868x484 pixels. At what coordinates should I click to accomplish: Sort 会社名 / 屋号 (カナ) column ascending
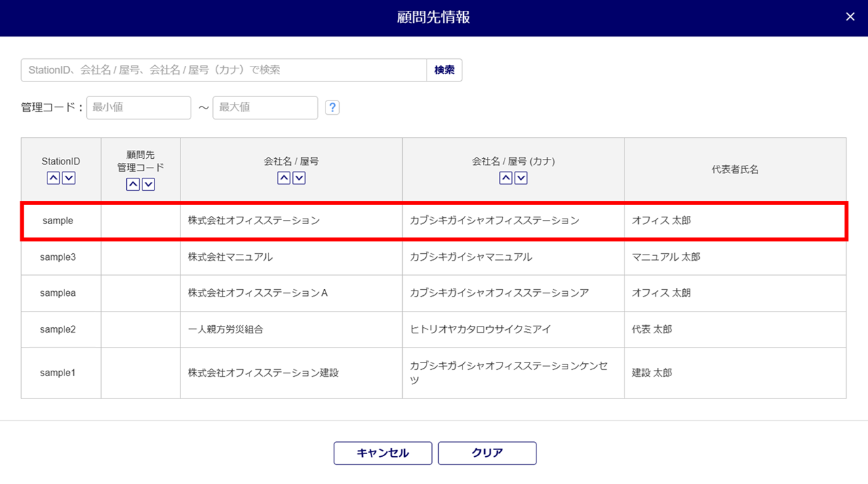click(x=506, y=178)
